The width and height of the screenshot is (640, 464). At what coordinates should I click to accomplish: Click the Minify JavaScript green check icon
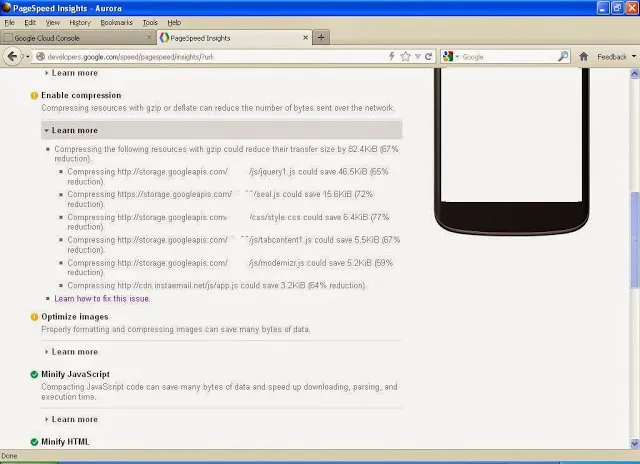34,375
